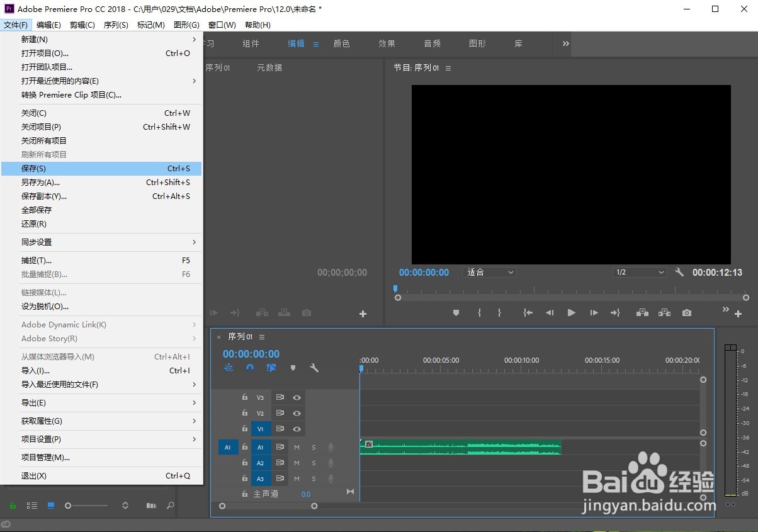
Task: Choose 保存(S) from the File menu
Action: tap(101, 168)
